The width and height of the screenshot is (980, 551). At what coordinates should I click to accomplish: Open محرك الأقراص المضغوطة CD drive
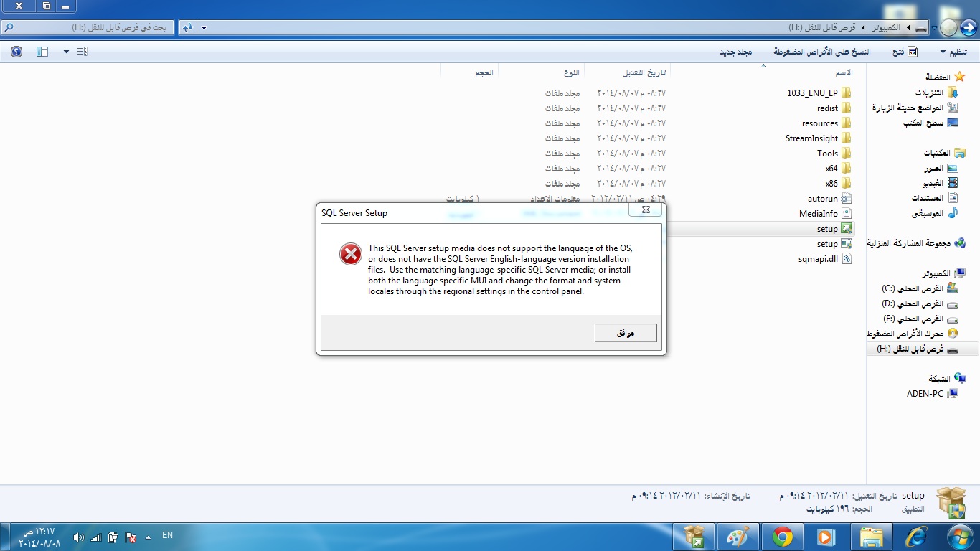pos(913,334)
